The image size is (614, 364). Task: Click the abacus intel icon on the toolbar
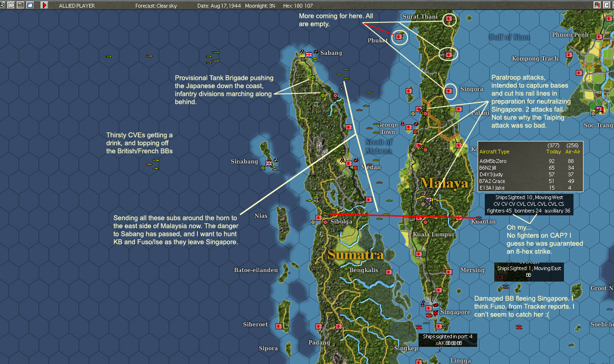20,5
